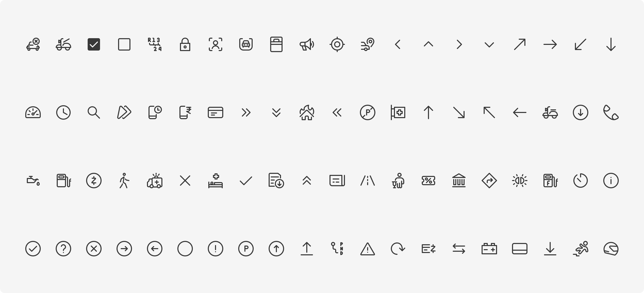This screenshot has height=293, width=644.
Task: Click the double chevron down icon
Action: (x=276, y=112)
